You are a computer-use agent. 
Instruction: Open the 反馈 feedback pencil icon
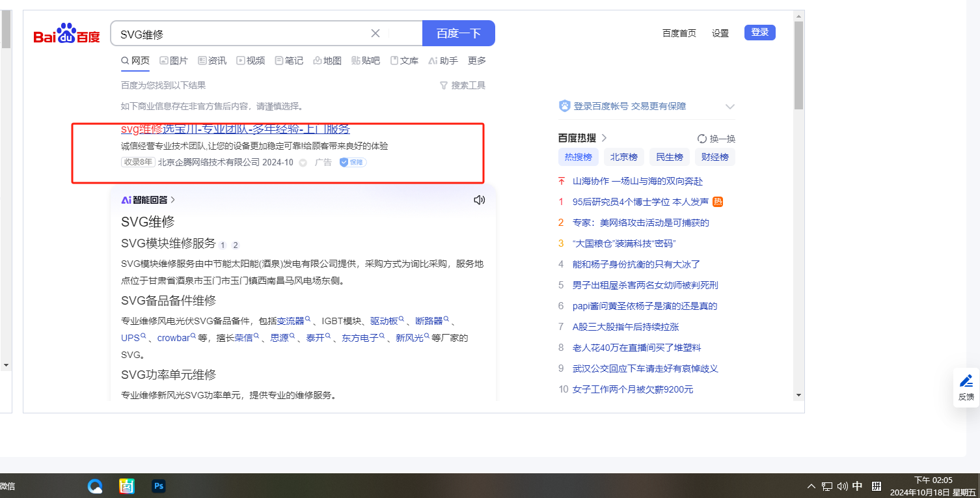(966, 381)
